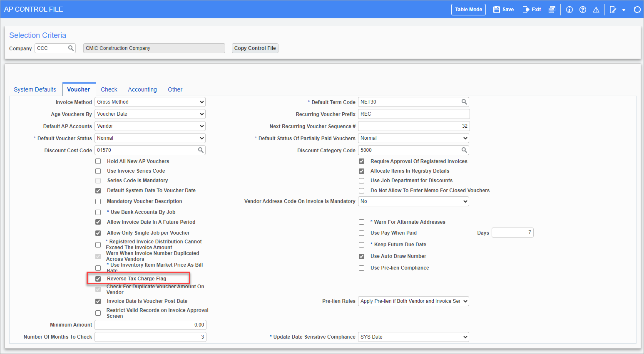Open the print/report icon in the toolbar
Screen dimensions: 644x354
coord(552,9)
